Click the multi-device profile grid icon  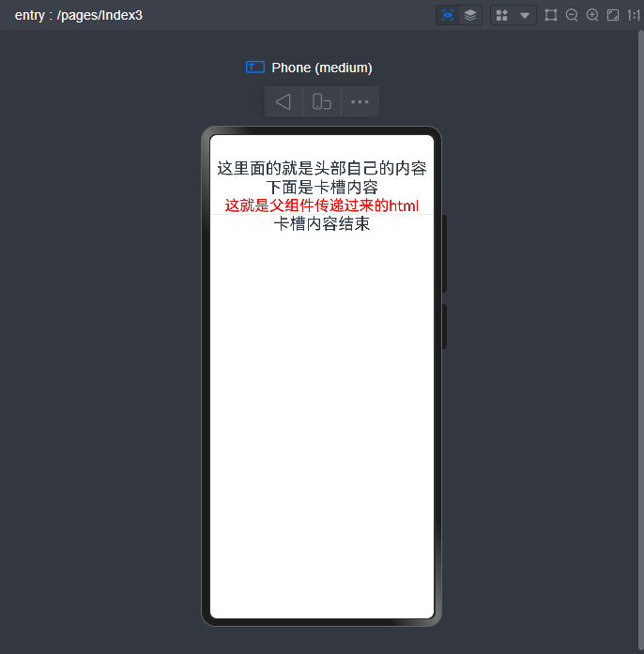(x=502, y=15)
